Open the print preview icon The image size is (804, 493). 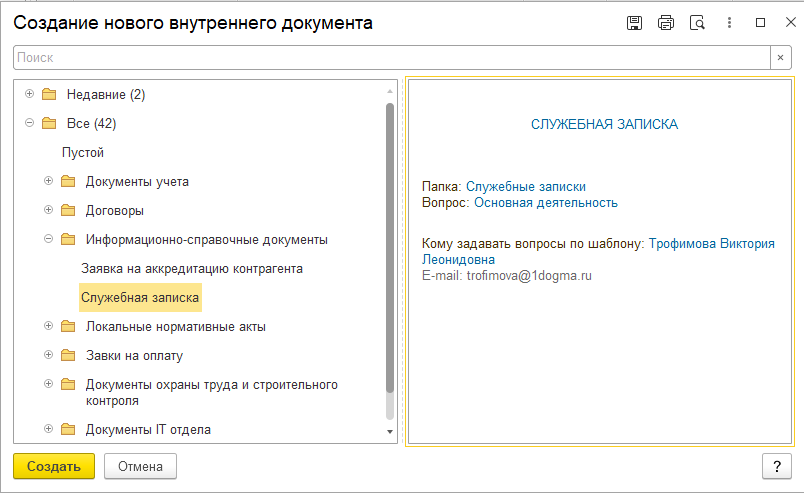point(698,23)
